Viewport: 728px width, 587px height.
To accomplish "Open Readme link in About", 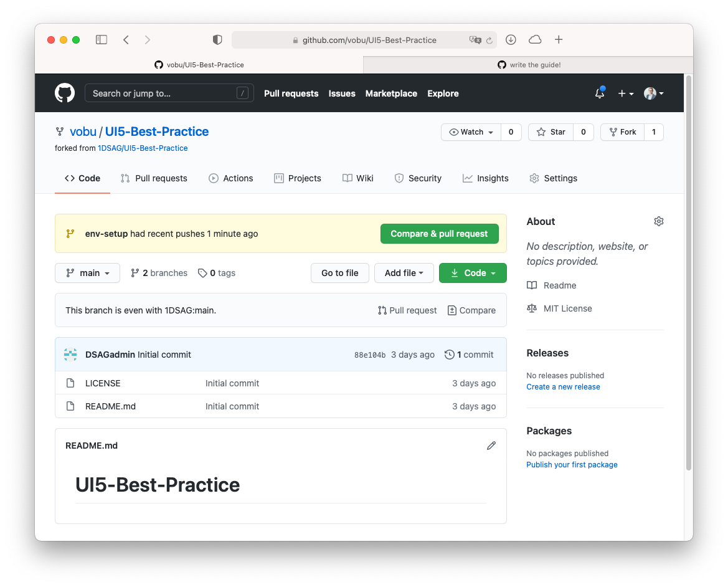I will coord(552,285).
